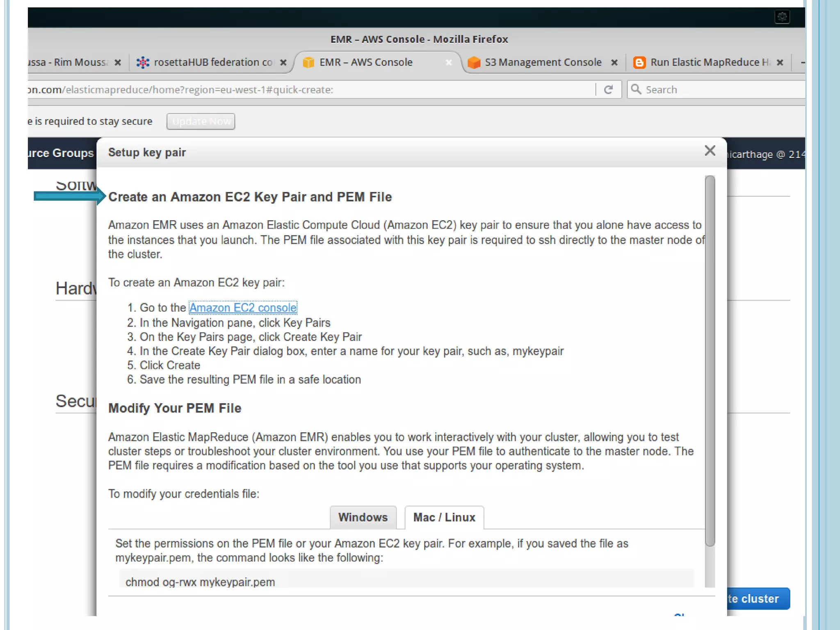Close the S3 Management Console tab
840x630 pixels.
coord(614,62)
